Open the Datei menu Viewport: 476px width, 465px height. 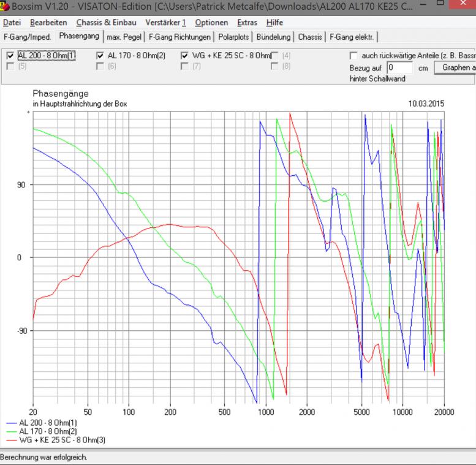point(12,23)
